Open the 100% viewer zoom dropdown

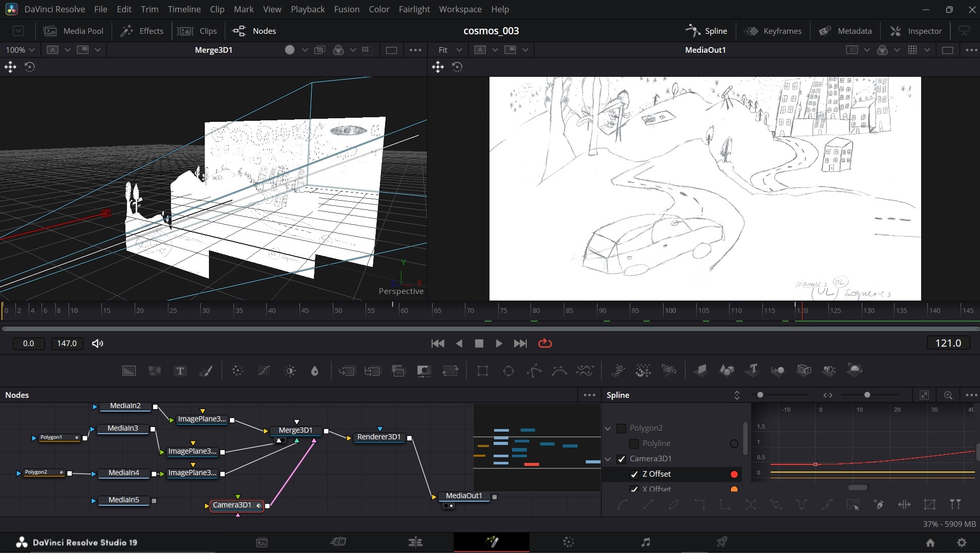20,50
